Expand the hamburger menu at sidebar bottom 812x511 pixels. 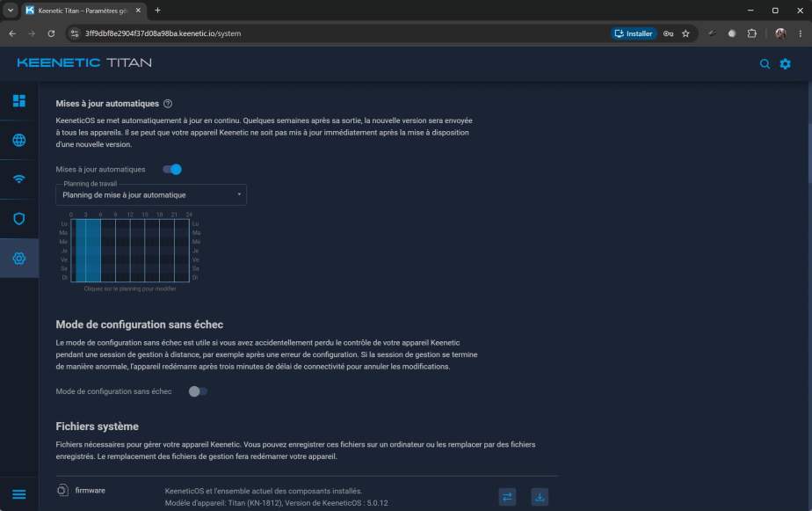pyautogui.click(x=19, y=494)
